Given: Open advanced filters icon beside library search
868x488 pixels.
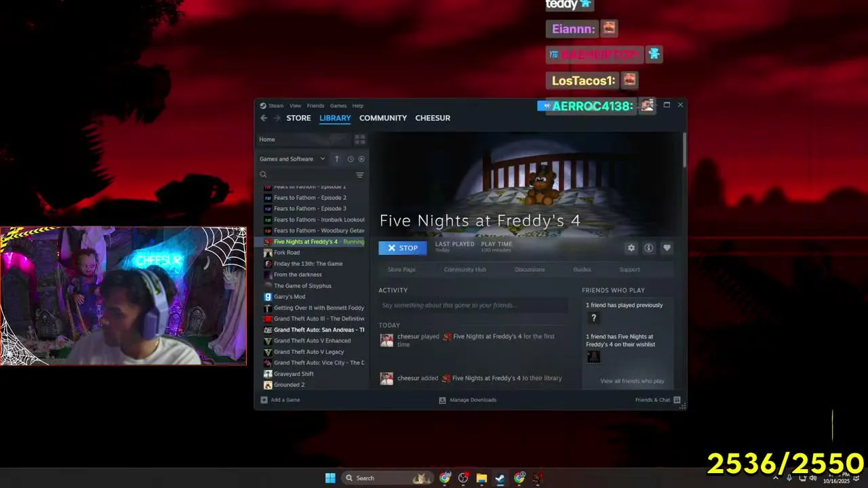Looking at the screenshot, I should coord(360,175).
